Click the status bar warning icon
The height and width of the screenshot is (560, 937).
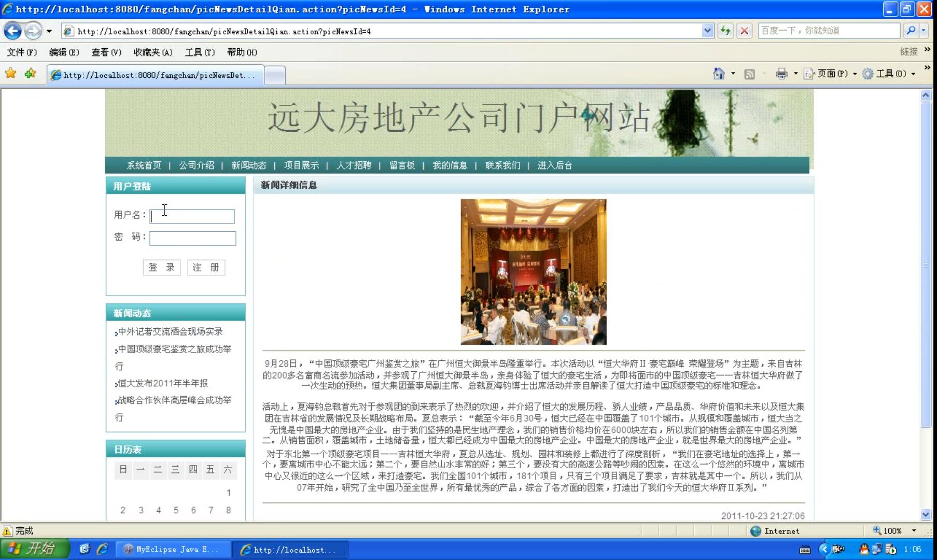pos(7,531)
